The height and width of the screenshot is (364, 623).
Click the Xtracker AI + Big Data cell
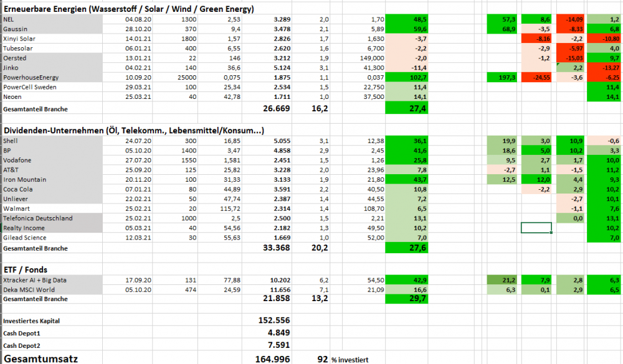(x=52, y=280)
